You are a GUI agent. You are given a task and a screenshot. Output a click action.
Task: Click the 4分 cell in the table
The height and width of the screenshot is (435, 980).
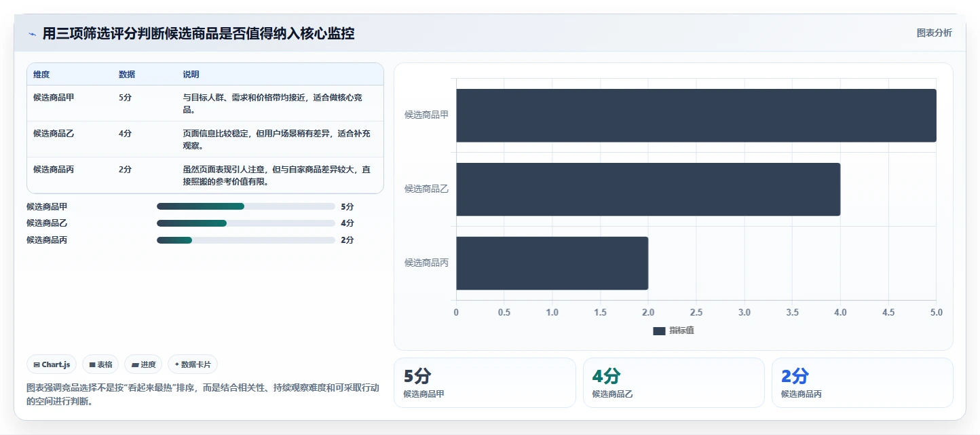[125, 133]
